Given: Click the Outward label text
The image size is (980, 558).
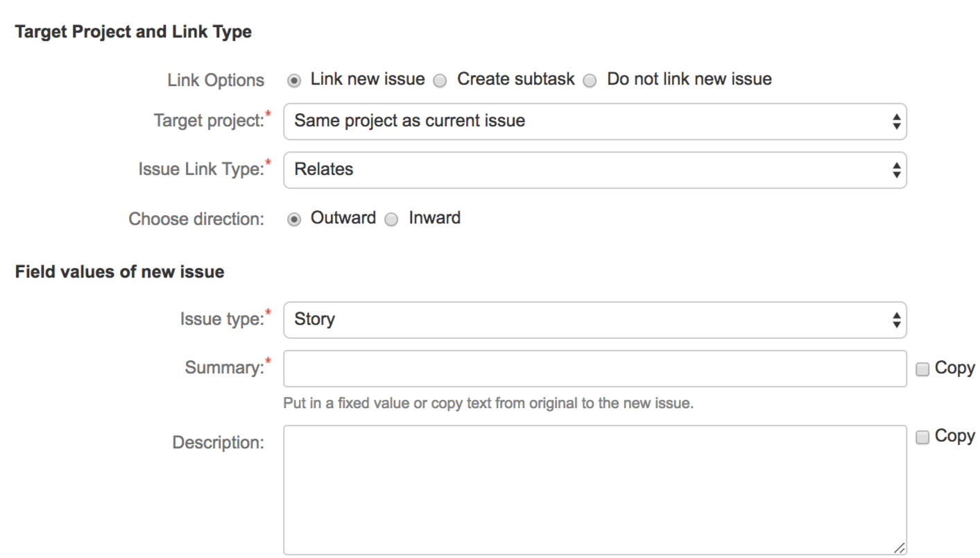Looking at the screenshot, I should point(343,218).
